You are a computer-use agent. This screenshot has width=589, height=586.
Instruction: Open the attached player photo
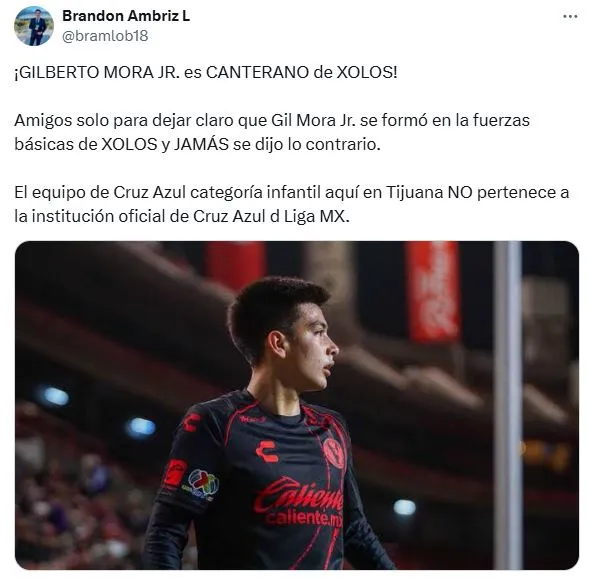pyautogui.click(x=297, y=405)
